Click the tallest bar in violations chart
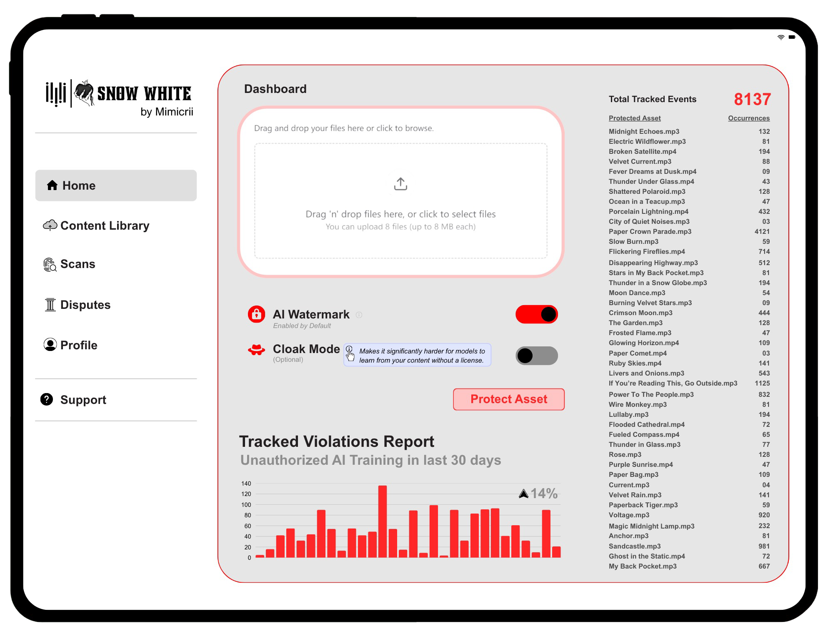 coord(382,521)
